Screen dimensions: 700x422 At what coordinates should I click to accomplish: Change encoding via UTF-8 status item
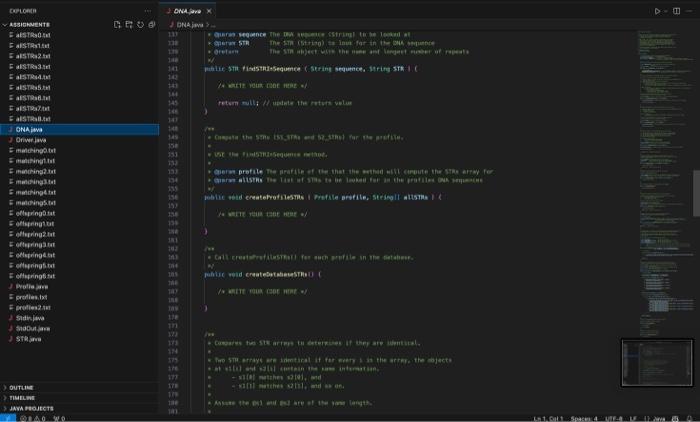614,418
